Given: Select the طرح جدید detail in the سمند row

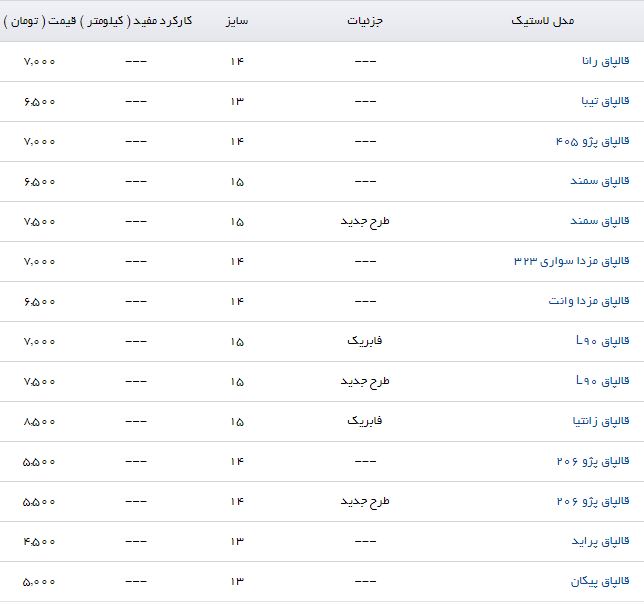Looking at the screenshot, I should click(365, 222).
